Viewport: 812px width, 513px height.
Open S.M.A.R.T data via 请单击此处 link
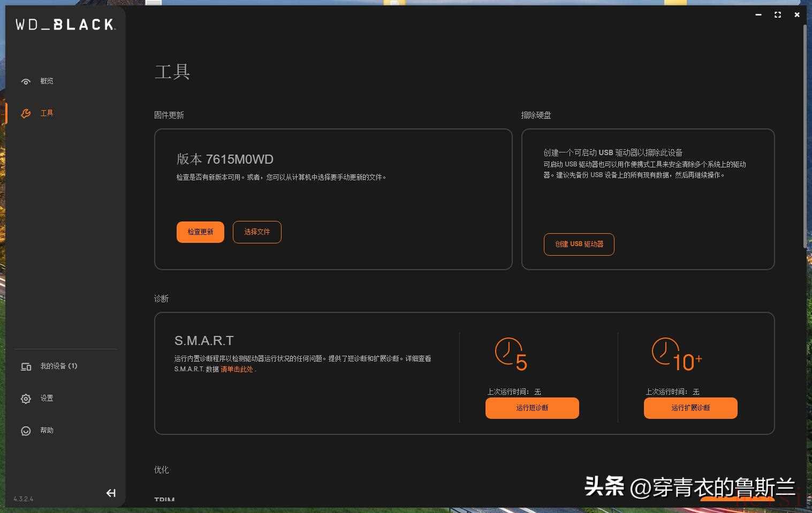[237, 370]
